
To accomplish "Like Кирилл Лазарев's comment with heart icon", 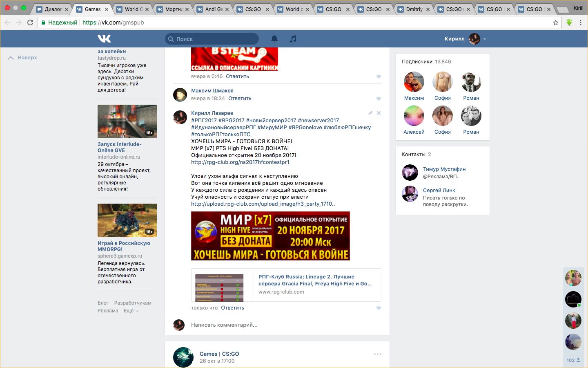I will pos(379,308).
